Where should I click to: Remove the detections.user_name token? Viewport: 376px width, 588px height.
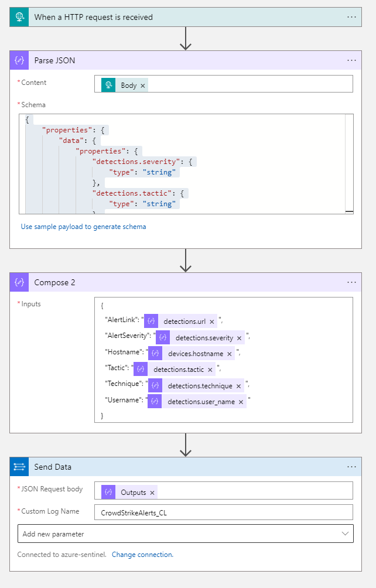[x=241, y=402]
